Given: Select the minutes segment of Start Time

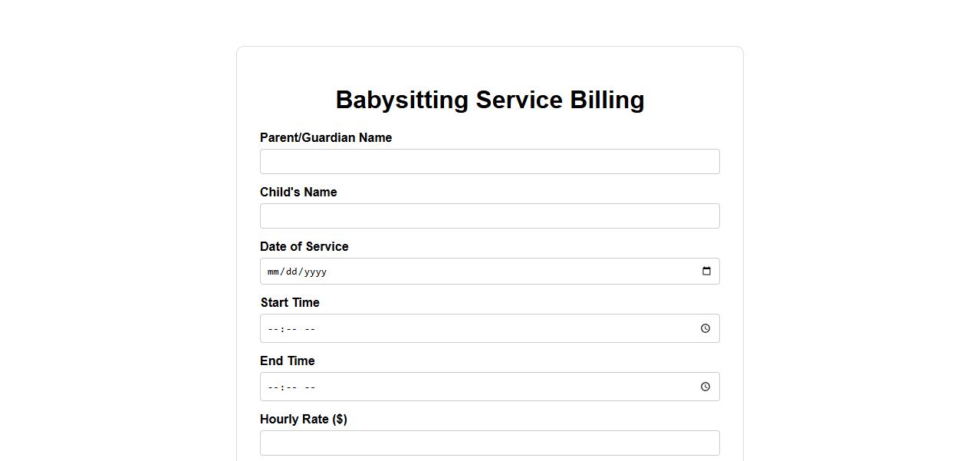Looking at the screenshot, I should tap(291, 329).
